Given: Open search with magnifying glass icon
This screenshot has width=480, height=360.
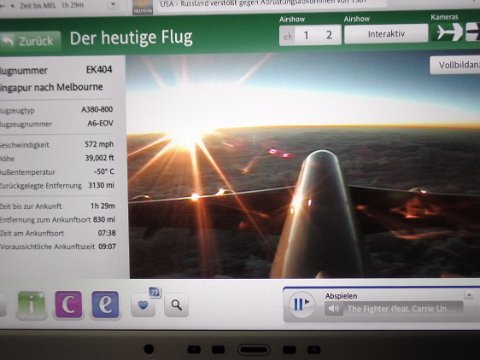Looking at the screenshot, I should click(176, 305).
